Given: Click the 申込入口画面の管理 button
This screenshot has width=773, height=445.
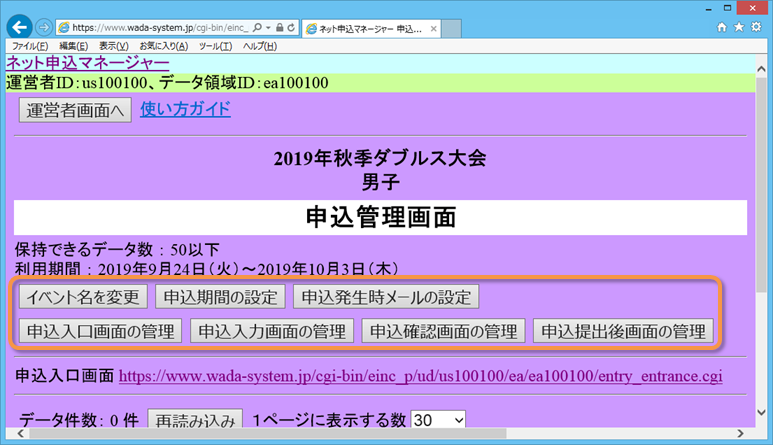Looking at the screenshot, I should [x=101, y=331].
